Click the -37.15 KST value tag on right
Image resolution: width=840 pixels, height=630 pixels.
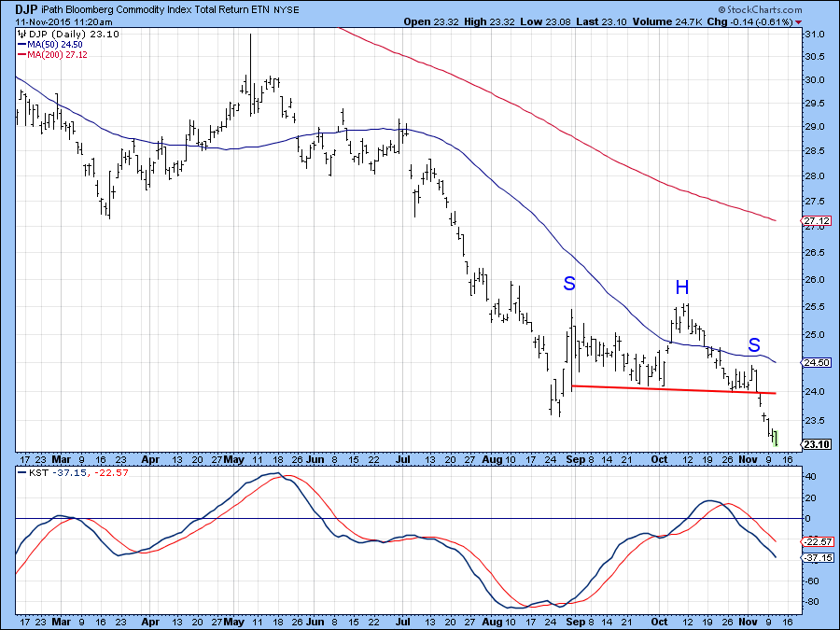(x=818, y=557)
